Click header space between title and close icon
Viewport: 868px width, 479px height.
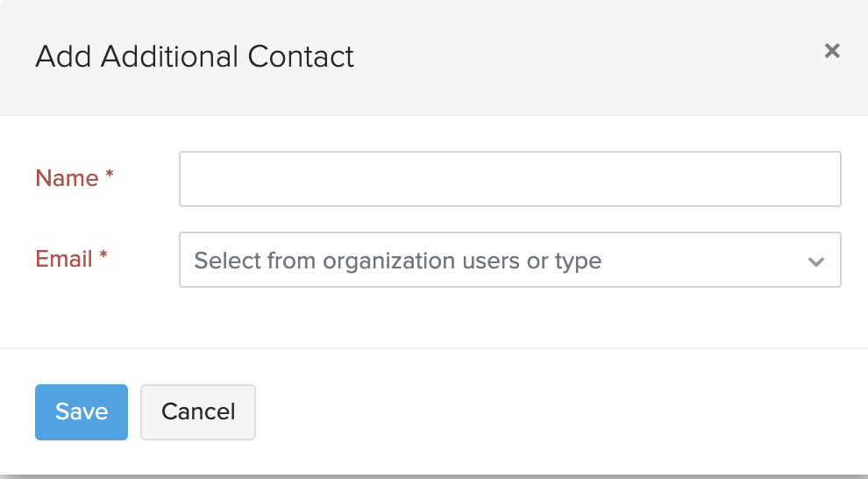pyautogui.click(x=587, y=54)
